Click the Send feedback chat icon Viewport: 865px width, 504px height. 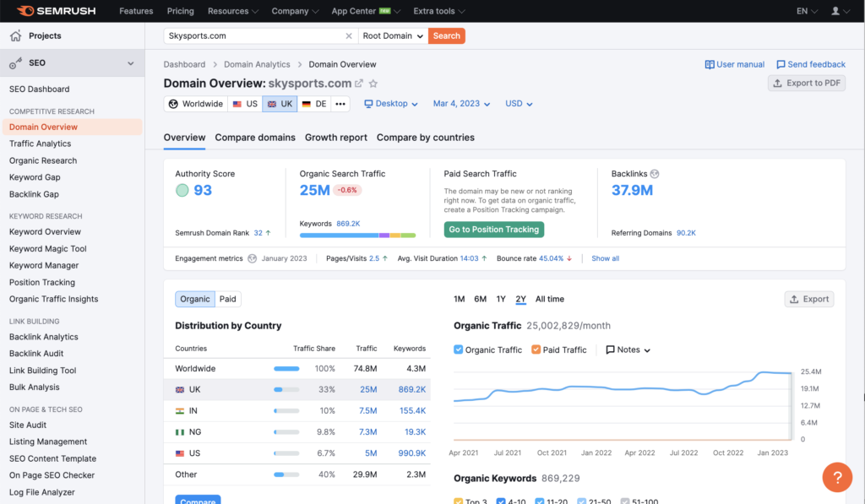(x=781, y=64)
